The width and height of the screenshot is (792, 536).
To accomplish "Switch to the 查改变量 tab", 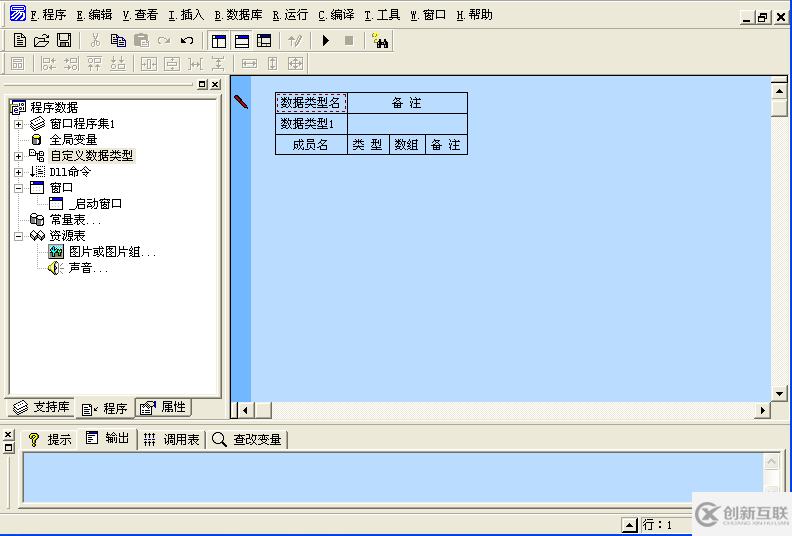I will point(247,440).
